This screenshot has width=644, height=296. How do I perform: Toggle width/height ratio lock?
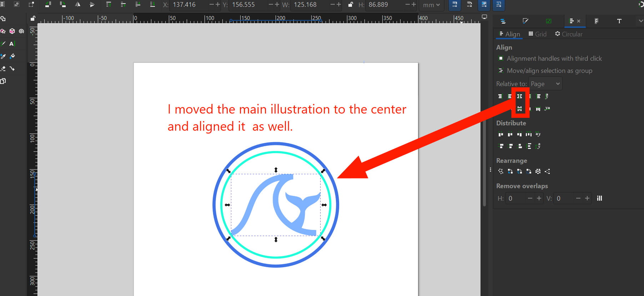[x=350, y=5]
